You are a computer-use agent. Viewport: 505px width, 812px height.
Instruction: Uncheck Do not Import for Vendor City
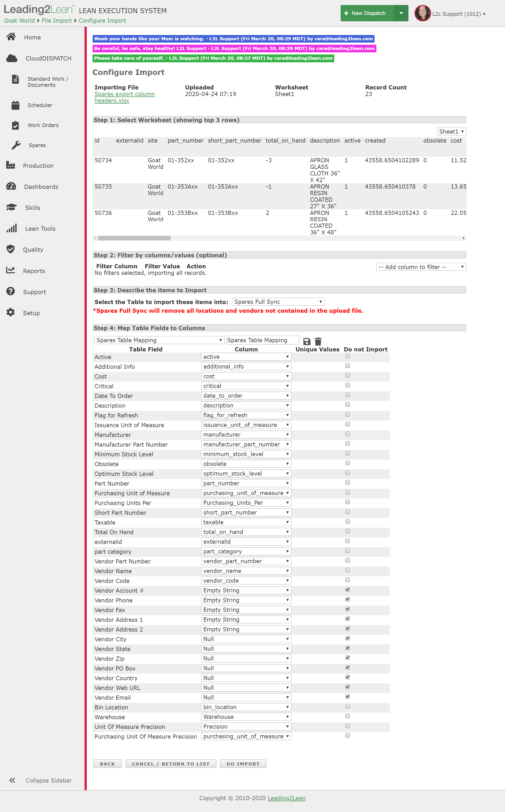point(348,638)
